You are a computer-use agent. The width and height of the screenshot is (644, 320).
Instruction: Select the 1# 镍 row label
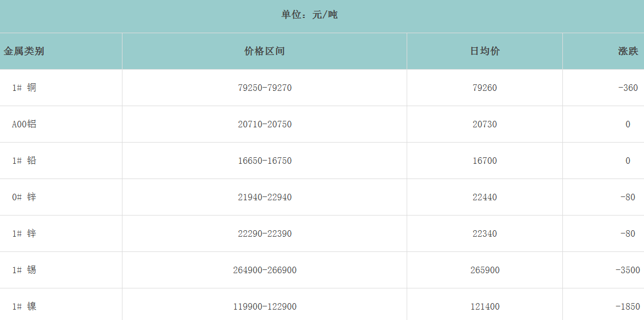[x=24, y=306]
